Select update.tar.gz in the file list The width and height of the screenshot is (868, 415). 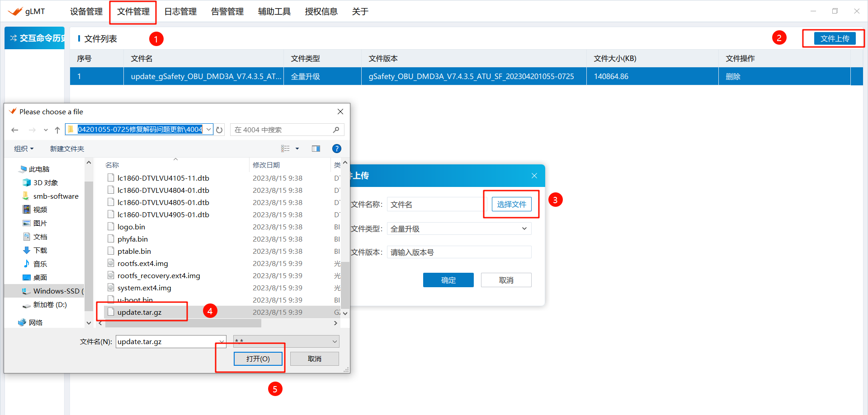[x=139, y=312]
